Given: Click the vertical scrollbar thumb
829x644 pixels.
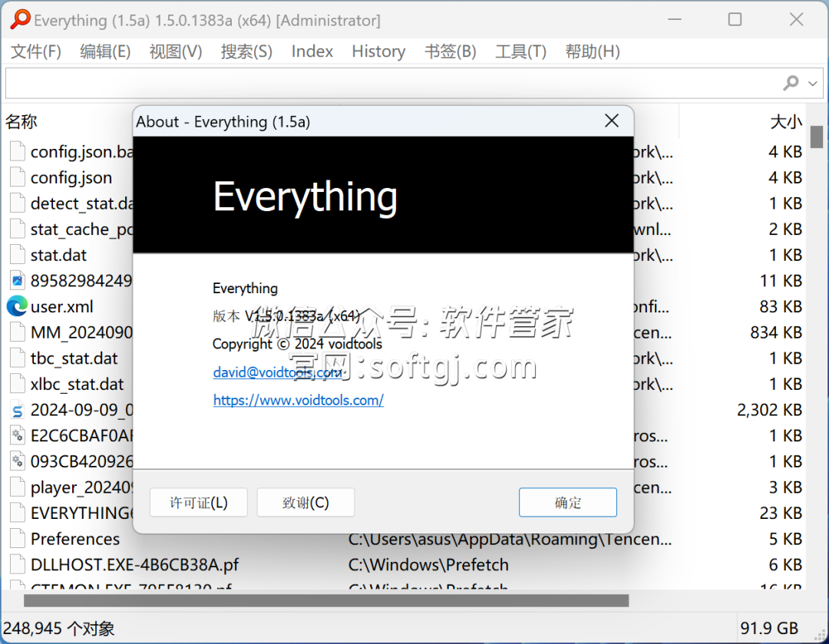Looking at the screenshot, I should point(817,137).
